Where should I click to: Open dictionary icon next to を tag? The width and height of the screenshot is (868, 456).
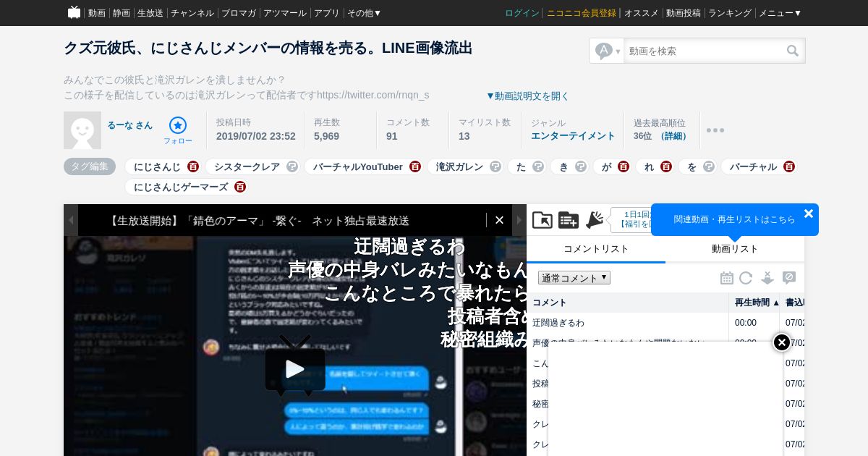709,166
